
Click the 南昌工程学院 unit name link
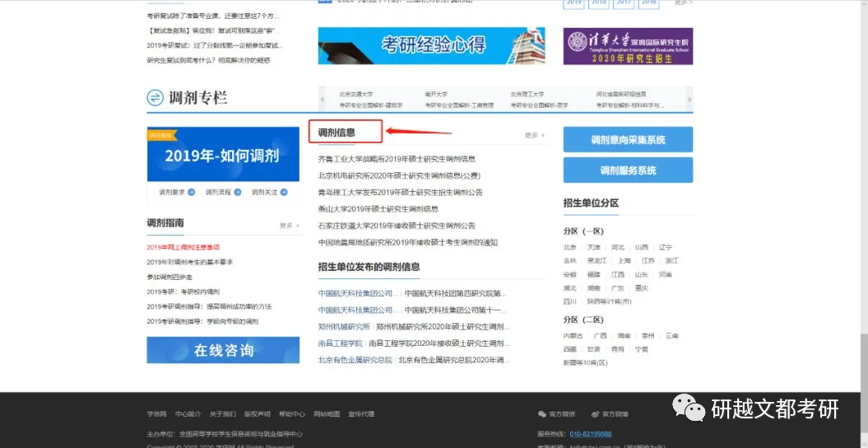[x=341, y=343]
